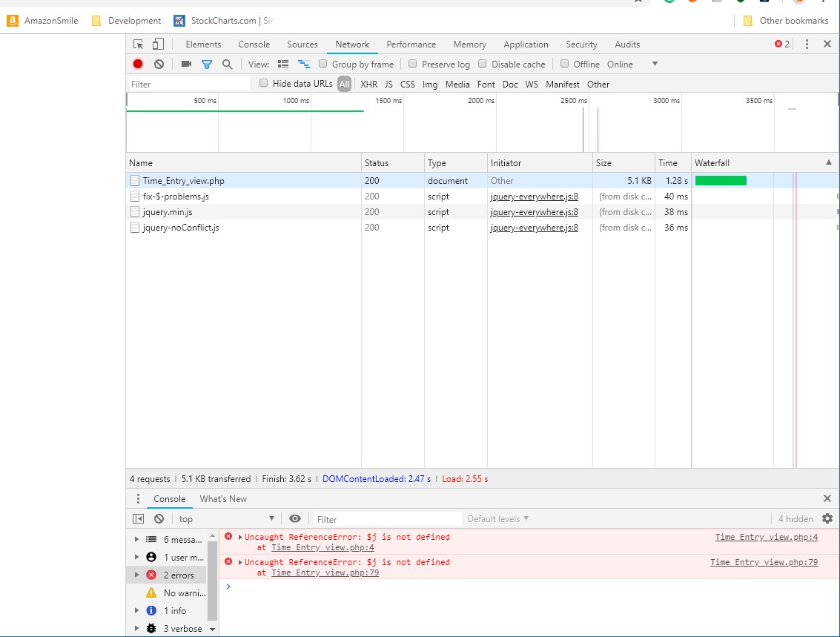Open the StockCharts.com bookmark
840x637 pixels.
pyautogui.click(x=224, y=20)
